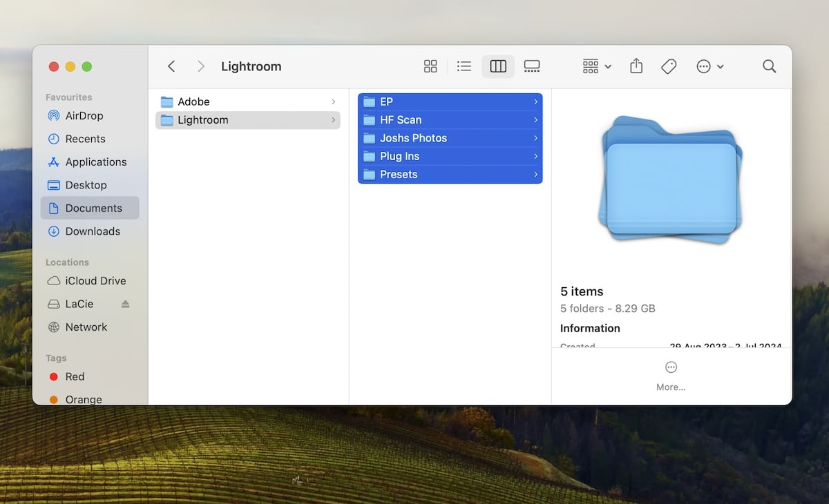Open iCloud Drive from the sidebar
The height and width of the screenshot is (504, 829).
(93, 280)
